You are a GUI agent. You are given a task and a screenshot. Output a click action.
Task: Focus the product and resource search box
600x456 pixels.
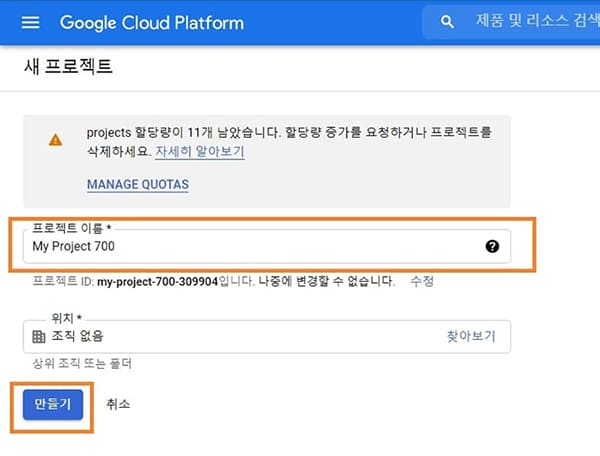click(x=511, y=22)
